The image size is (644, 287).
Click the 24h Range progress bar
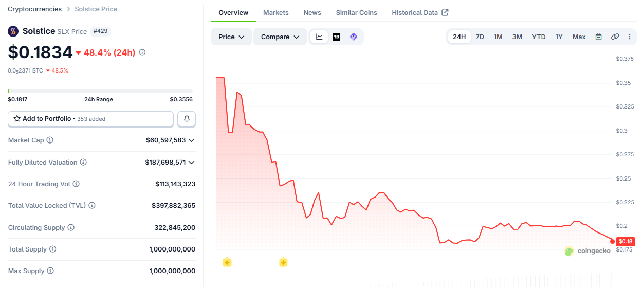pos(100,91)
